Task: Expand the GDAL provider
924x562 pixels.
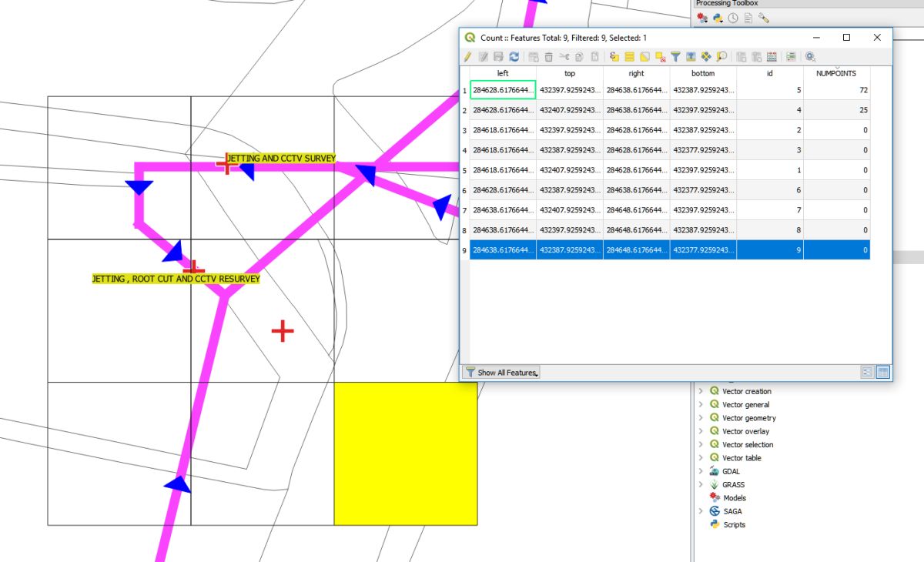Action: coord(701,471)
